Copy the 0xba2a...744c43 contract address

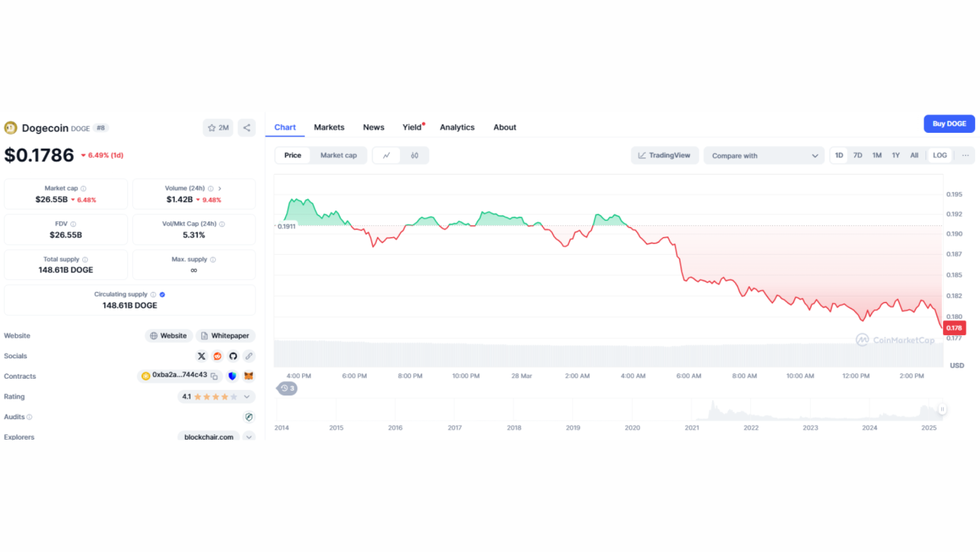pyautogui.click(x=214, y=376)
